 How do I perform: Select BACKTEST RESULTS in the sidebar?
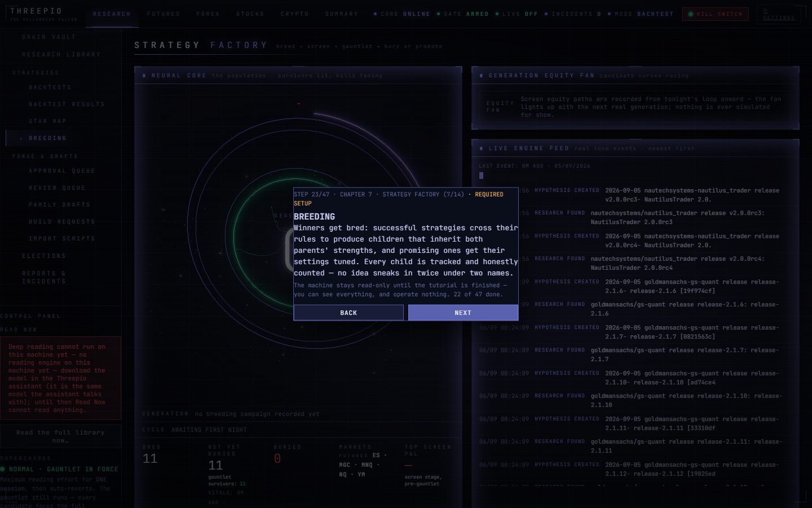point(67,104)
